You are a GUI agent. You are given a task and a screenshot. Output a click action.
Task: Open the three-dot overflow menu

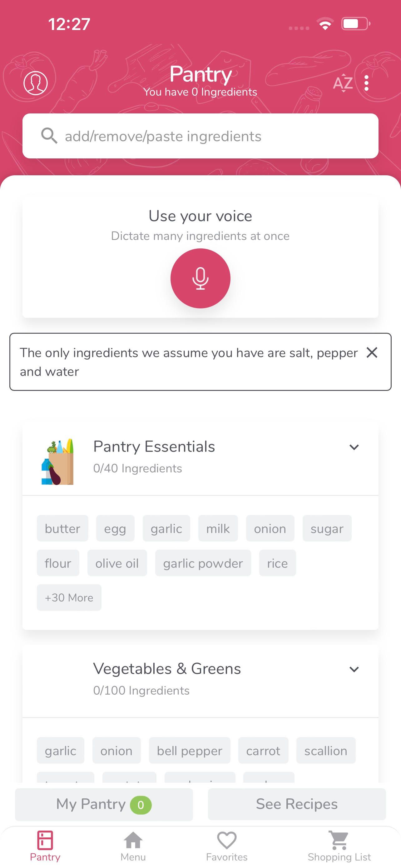point(366,83)
